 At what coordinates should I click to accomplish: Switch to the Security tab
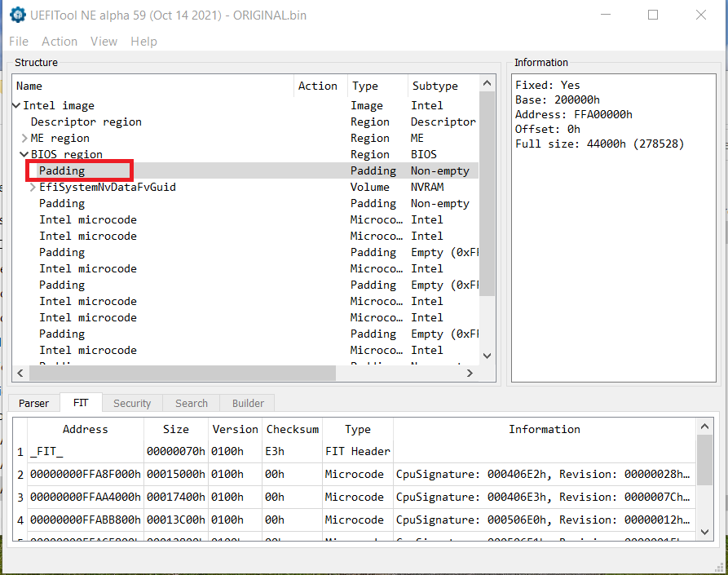click(132, 403)
